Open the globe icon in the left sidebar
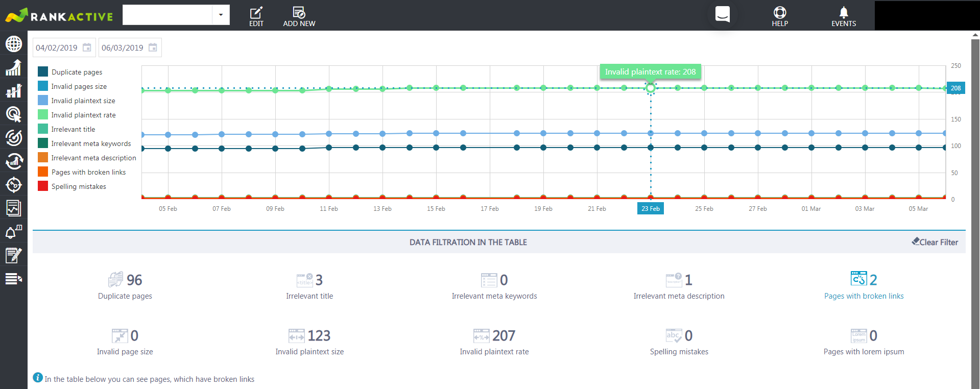The height and width of the screenshot is (389, 980). coord(14,44)
